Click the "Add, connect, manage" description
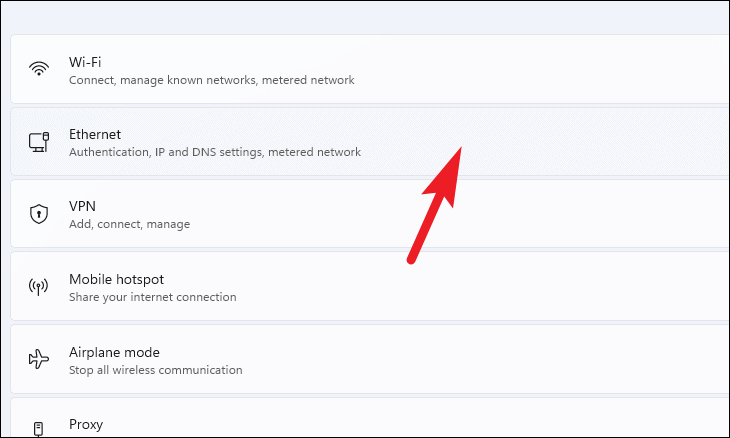Image resolution: width=730 pixels, height=438 pixels. click(x=129, y=224)
